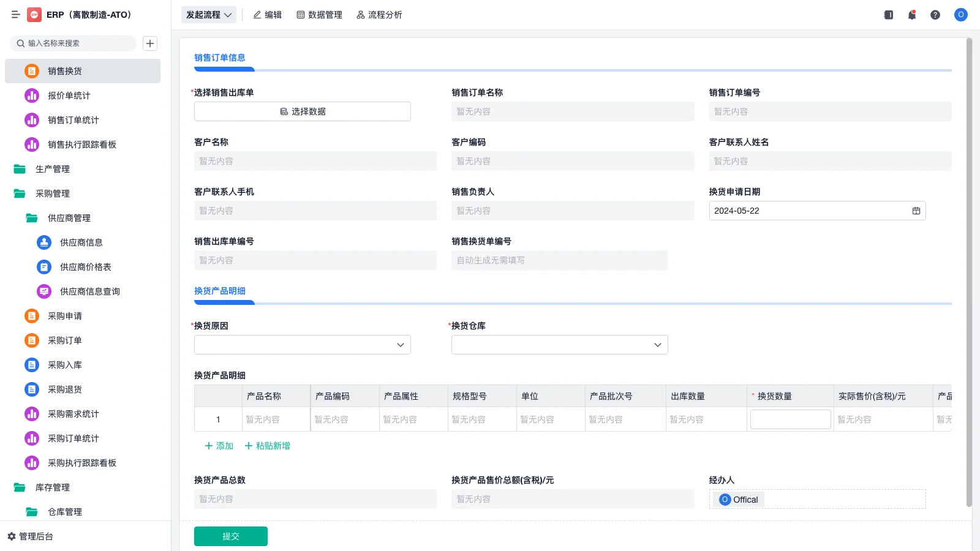The height and width of the screenshot is (551, 980).
Task: Open the 发起流程 dropdown
Action: pos(208,15)
